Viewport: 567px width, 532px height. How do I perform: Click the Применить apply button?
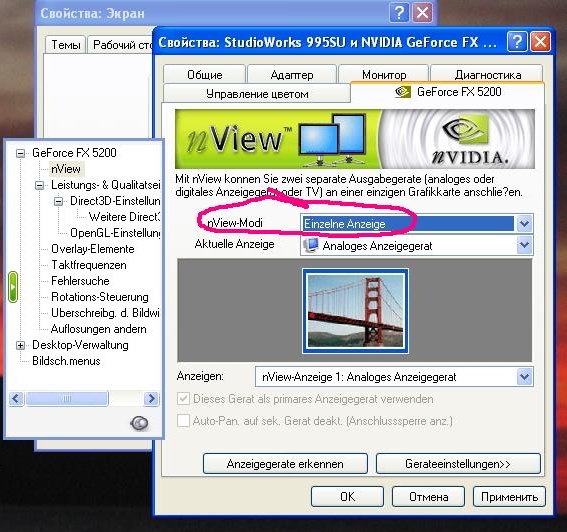click(x=509, y=497)
